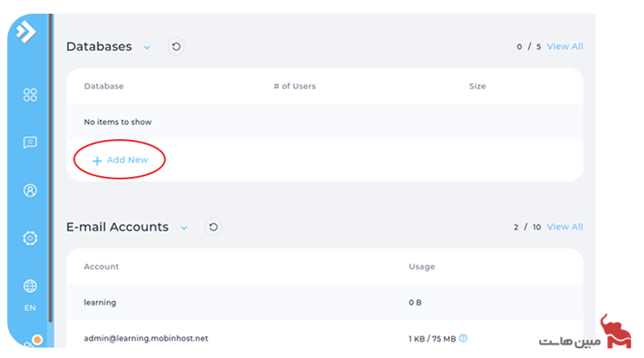Open the EN language selector

pos(30,308)
